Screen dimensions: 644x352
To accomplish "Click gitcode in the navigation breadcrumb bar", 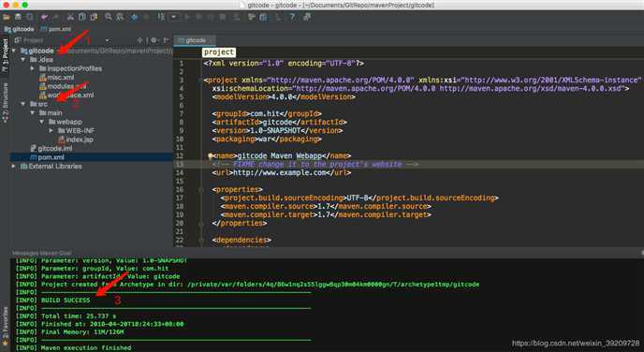I will click(x=20, y=29).
